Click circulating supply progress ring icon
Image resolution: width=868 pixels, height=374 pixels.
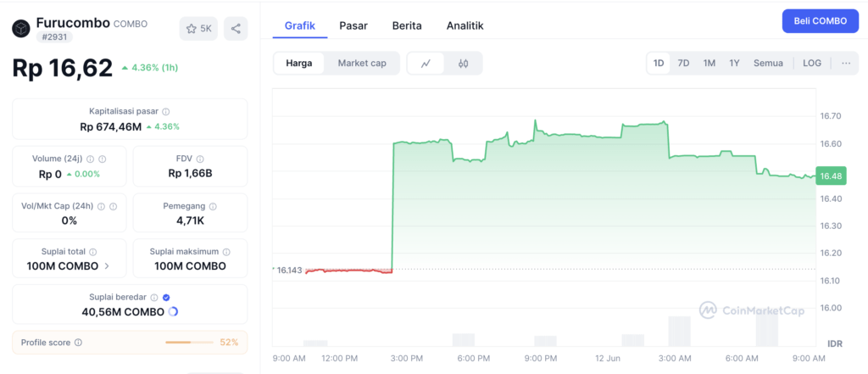tap(173, 312)
